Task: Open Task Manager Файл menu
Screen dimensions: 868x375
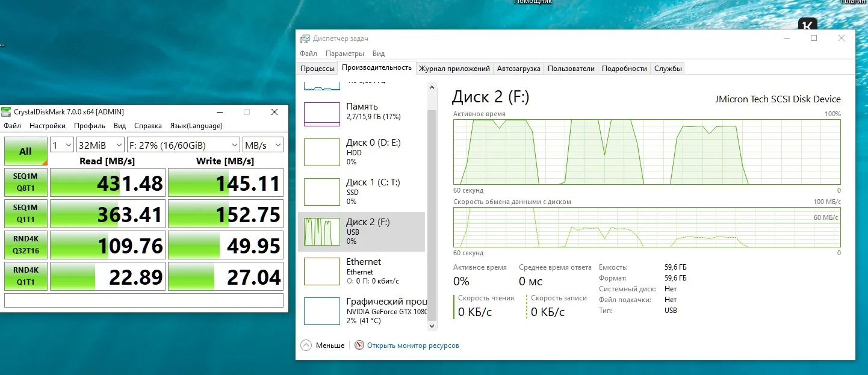Action: pyautogui.click(x=308, y=54)
